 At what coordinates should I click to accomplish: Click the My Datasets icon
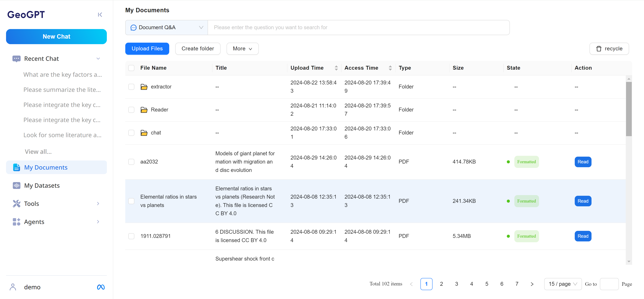click(16, 185)
